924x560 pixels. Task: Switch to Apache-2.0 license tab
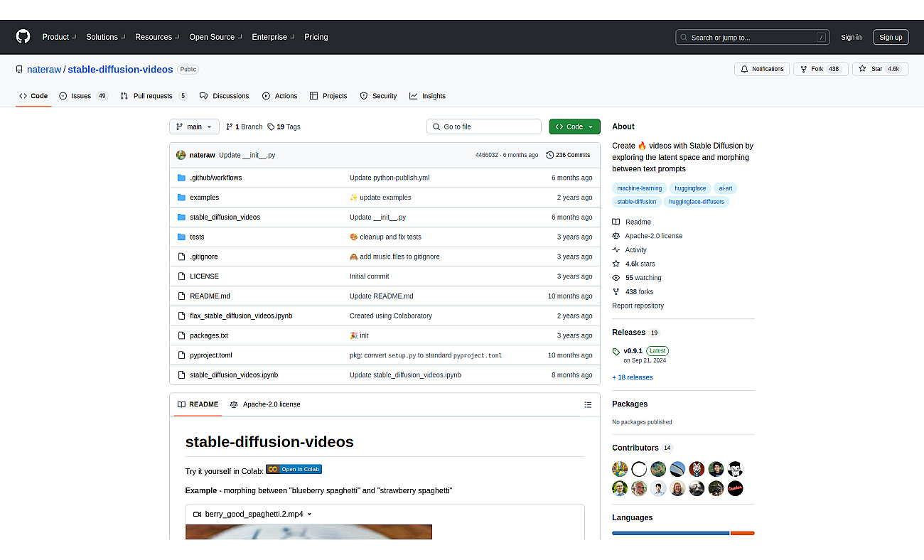click(x=265, y=404)
